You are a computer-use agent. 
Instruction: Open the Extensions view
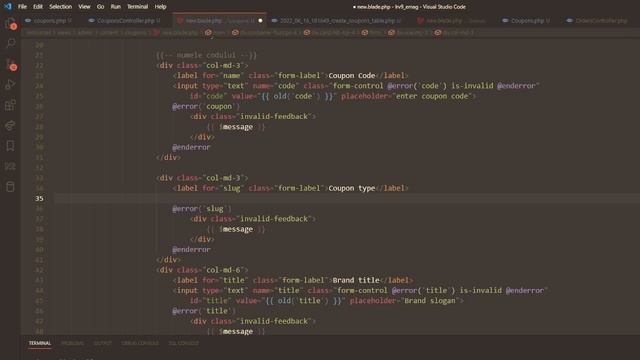click(x=10, y=105)
